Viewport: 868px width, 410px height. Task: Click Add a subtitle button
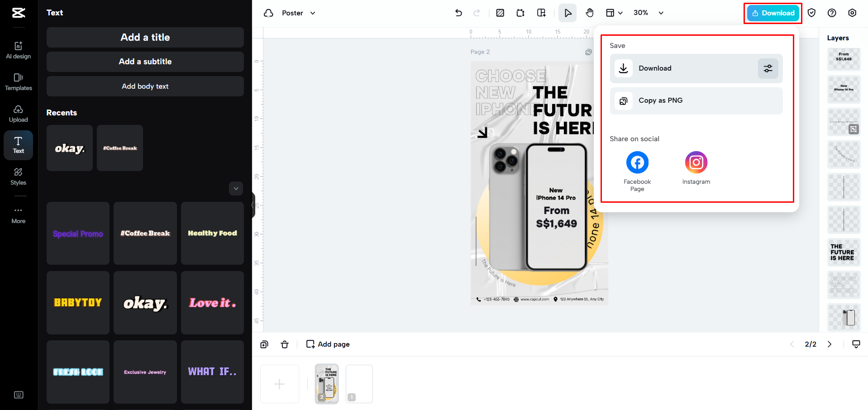[x=145, y=62]
